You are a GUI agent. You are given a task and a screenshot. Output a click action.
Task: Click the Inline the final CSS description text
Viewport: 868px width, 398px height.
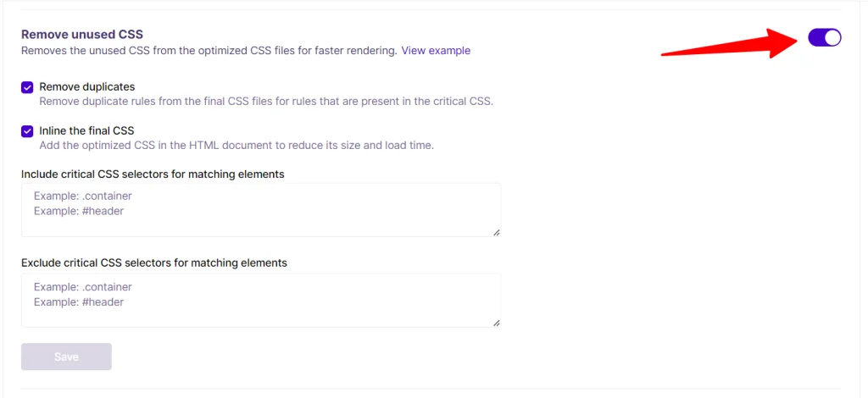coord(236,145)
